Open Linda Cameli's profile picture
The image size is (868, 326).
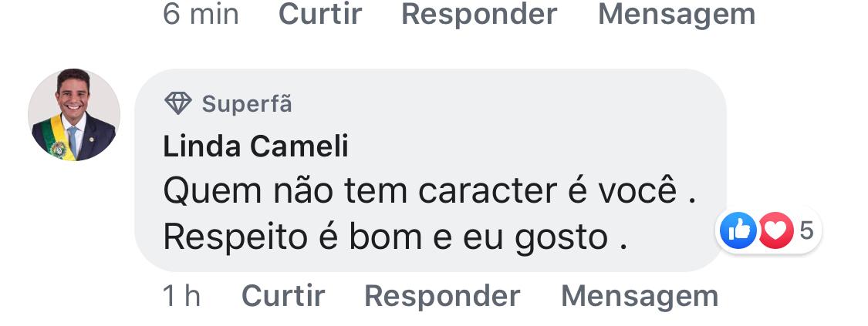pyautogui.click(x=74, y=115)
